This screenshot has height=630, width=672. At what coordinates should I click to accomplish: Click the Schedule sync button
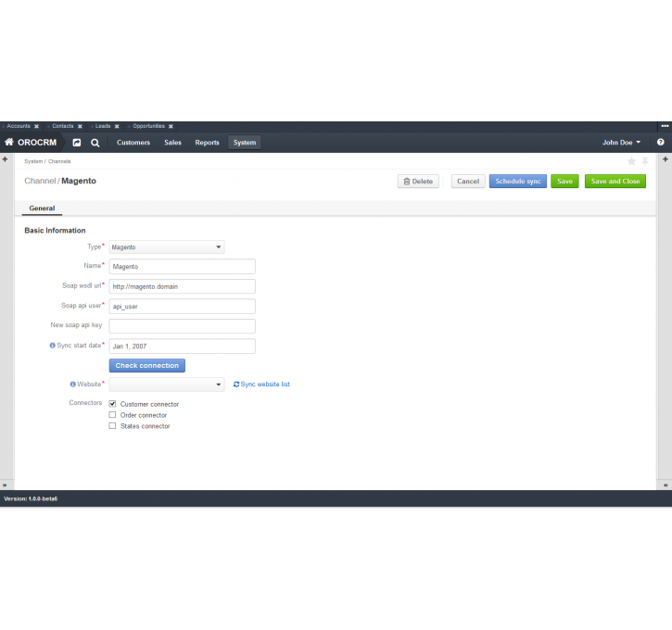point(518,182)
